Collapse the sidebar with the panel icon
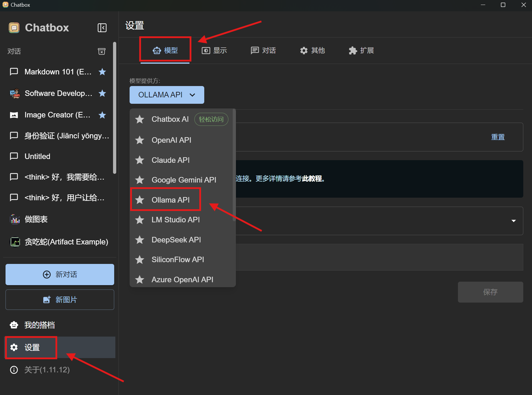 [102, 28]
